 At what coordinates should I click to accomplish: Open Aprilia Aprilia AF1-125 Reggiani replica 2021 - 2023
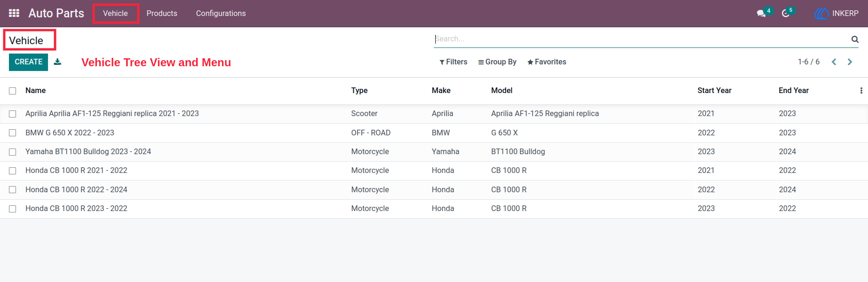(x=112, y=114)
